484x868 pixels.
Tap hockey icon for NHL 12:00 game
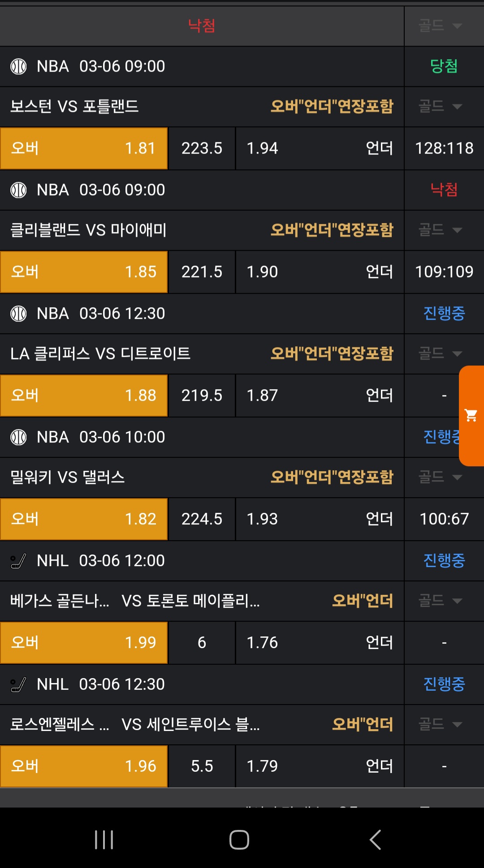click(x=18, y=561)
